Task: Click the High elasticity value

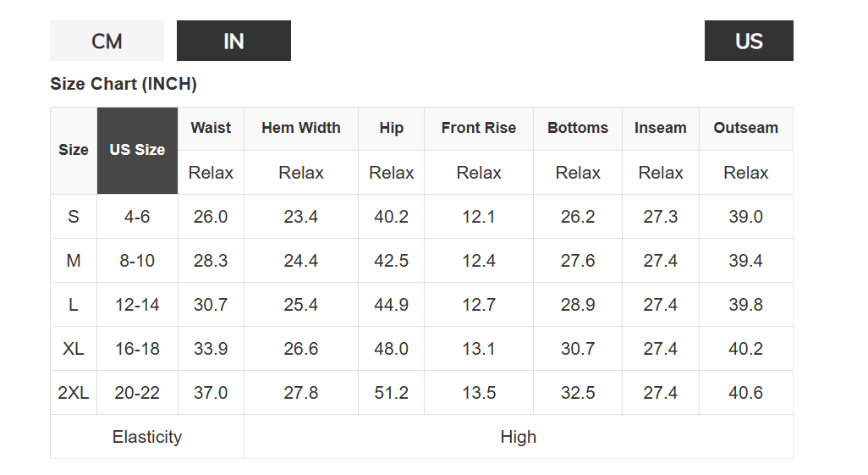Action: tap(518, 437)
